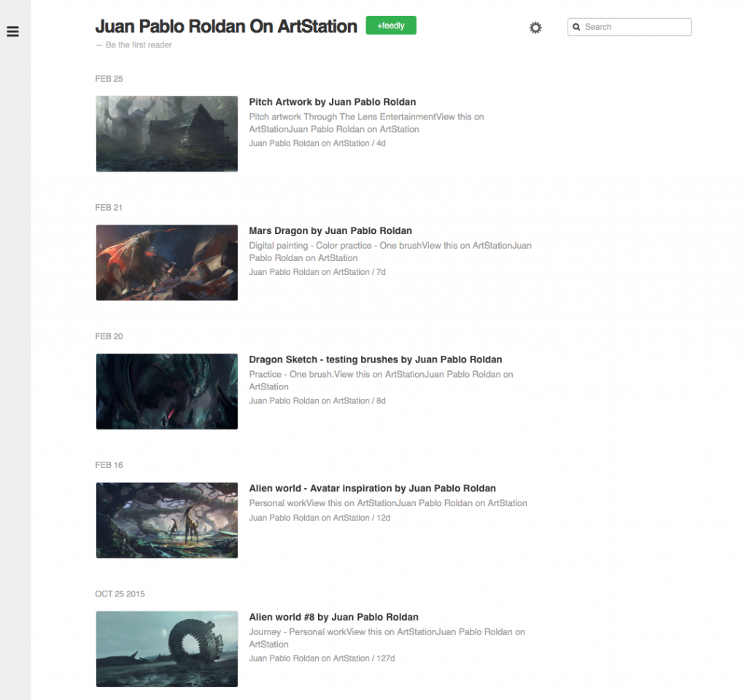Open Alien world Avatar inspiration thumbnail

click(x=167, y=520)
